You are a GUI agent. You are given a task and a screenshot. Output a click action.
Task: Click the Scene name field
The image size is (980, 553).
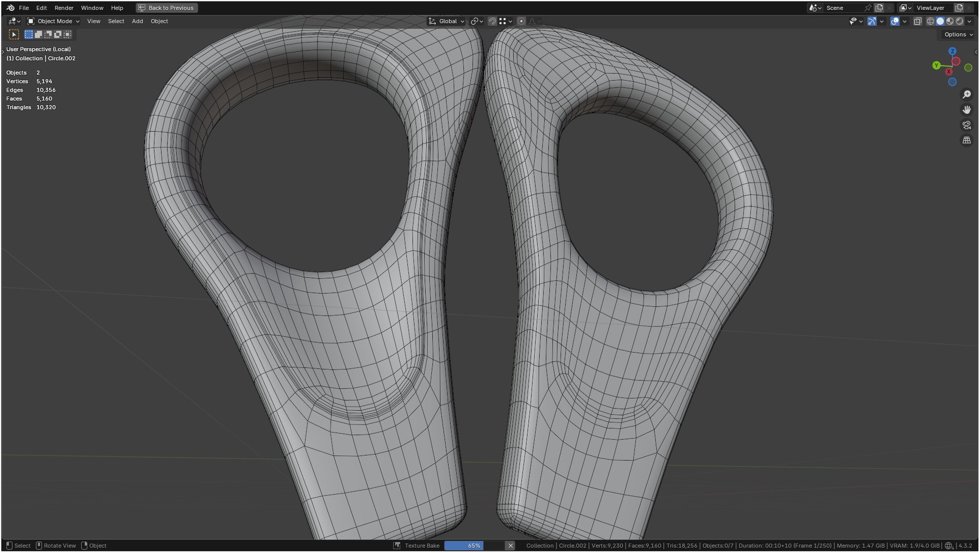tap(843, 8)
